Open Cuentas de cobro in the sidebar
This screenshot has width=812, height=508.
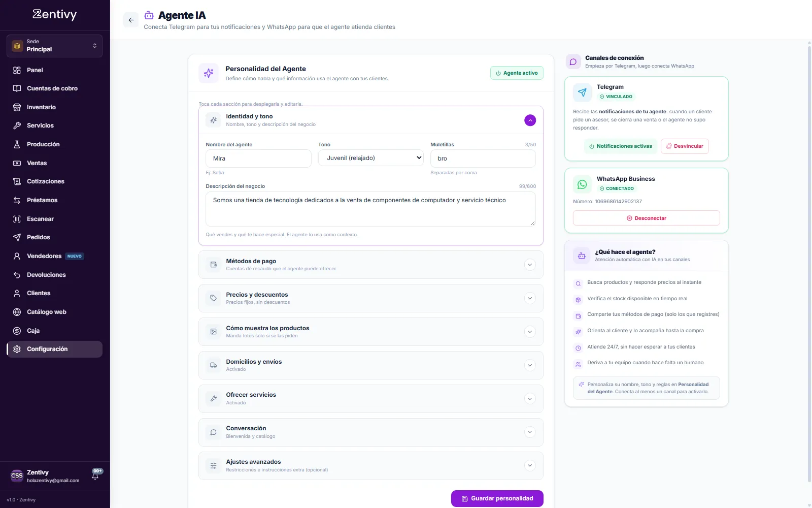point(54,88)
